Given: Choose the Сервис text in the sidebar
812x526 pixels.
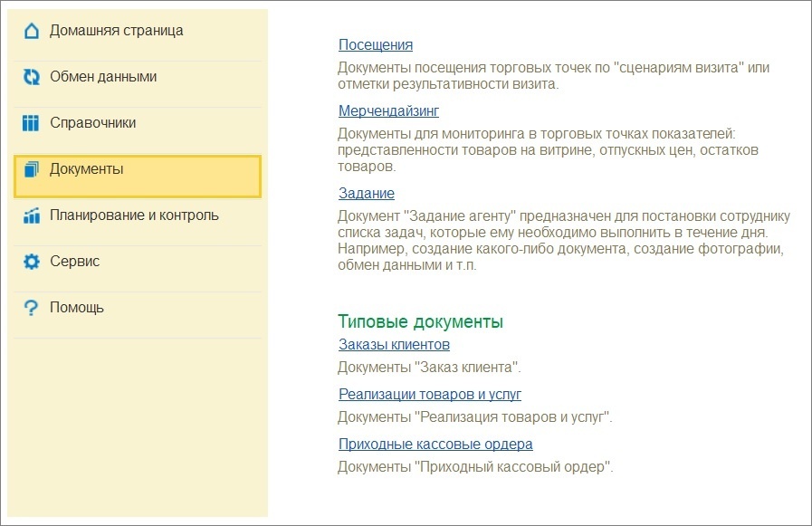Looking at the screenshot, I should pos(74,262).
